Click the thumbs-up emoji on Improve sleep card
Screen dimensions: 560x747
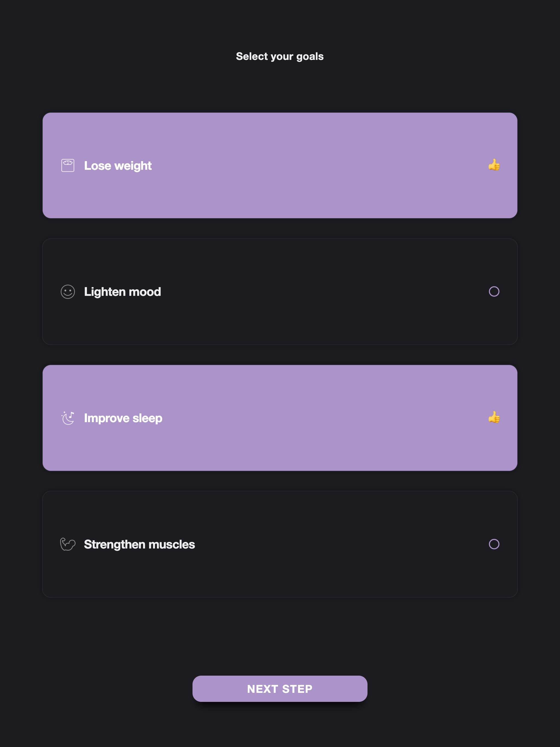click(494, 418)
